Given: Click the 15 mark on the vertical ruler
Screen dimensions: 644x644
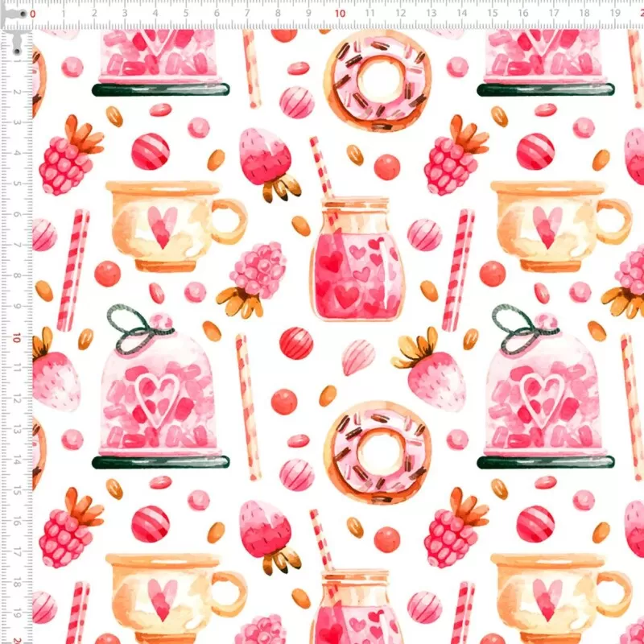Looking at the screenshot, I should 15,492.
